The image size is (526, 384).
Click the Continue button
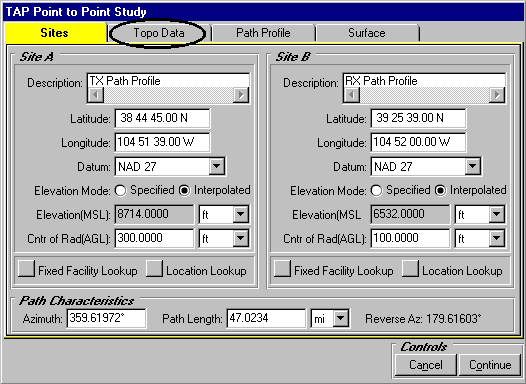(490, 365)
